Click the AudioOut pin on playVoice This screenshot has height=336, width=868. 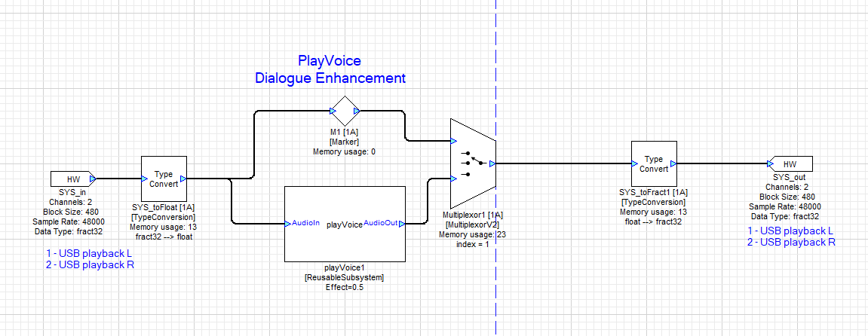403,224
